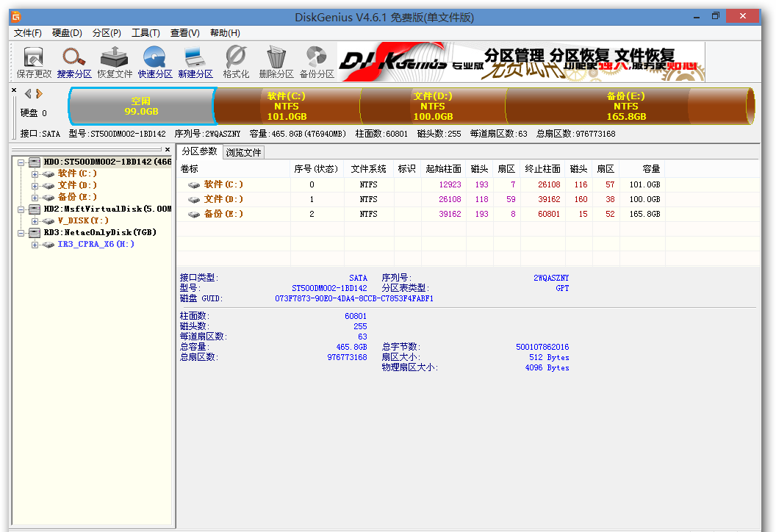Select V_DISK(Y:) in the disk tree
This screenshot has width=776, height=532.
[x=83, y=220]
